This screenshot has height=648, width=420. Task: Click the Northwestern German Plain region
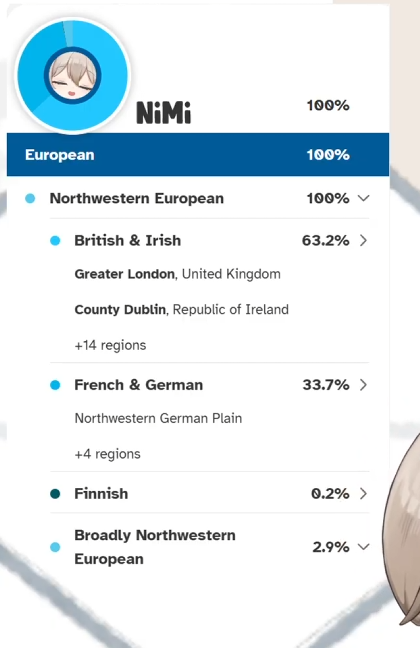(x=158, y=418)
